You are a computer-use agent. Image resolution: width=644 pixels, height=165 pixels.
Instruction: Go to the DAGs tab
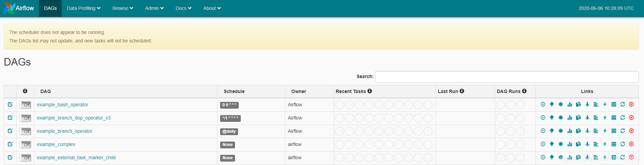coord(50,8)
